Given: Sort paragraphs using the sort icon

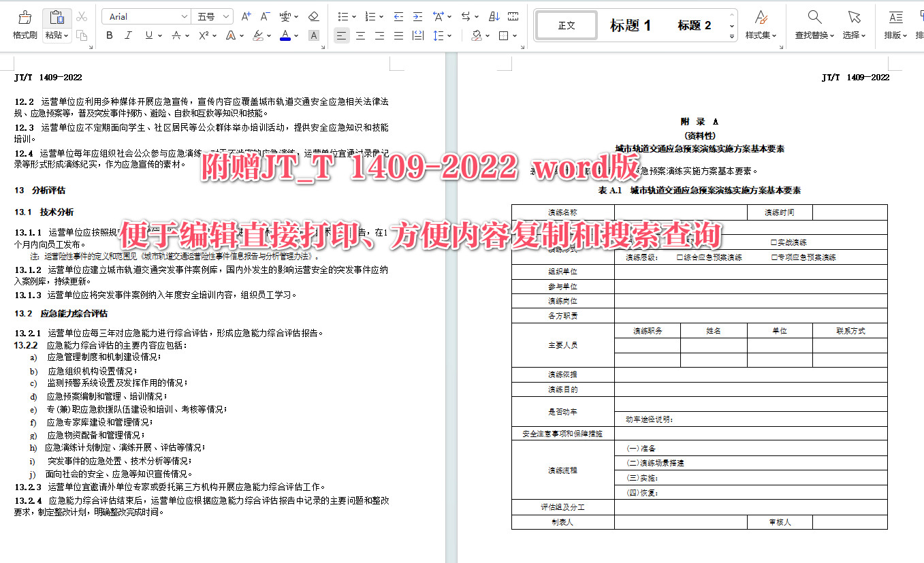Looking at the screenshot, I should coord(493,16).
